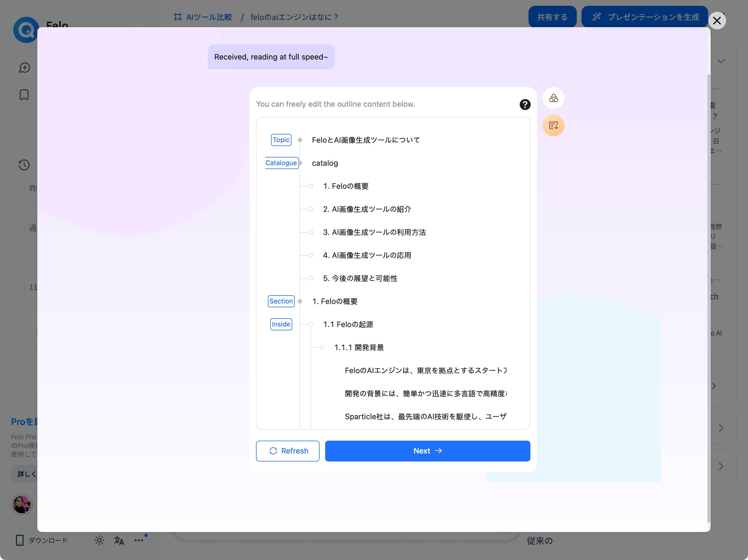Open history clock icon in sidebar
This screenshot has width=748, height=560.
[x=24, y=165]
